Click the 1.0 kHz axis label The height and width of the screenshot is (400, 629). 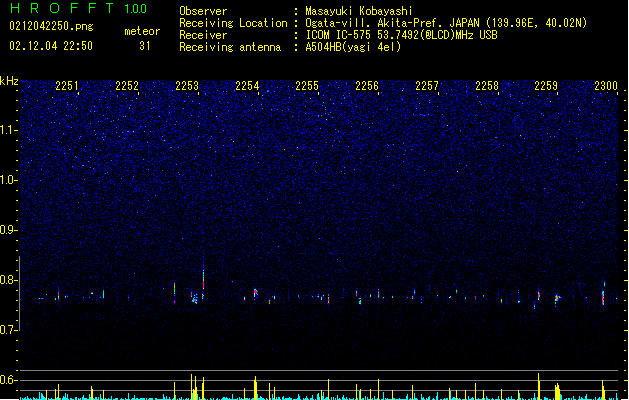tap(9, 180)
